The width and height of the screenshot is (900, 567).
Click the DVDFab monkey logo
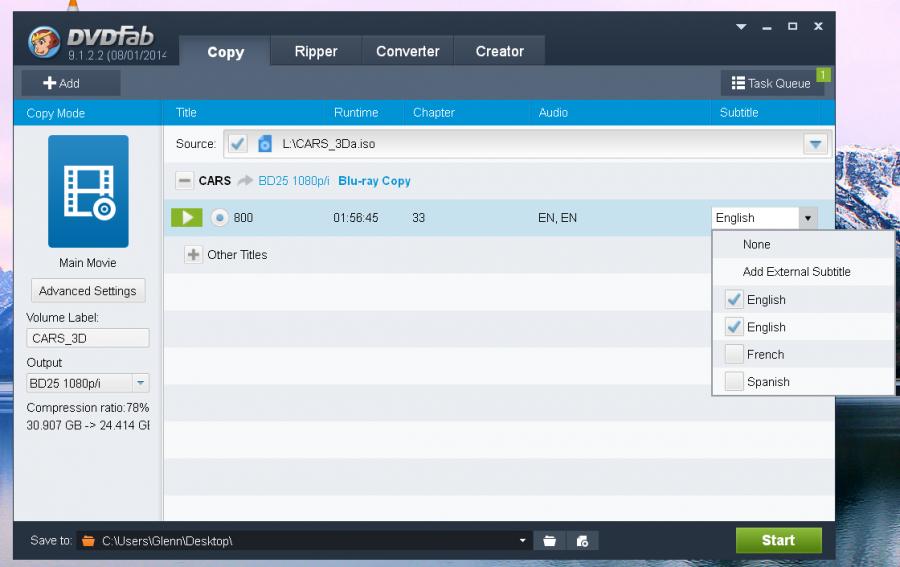click(44, 42)
